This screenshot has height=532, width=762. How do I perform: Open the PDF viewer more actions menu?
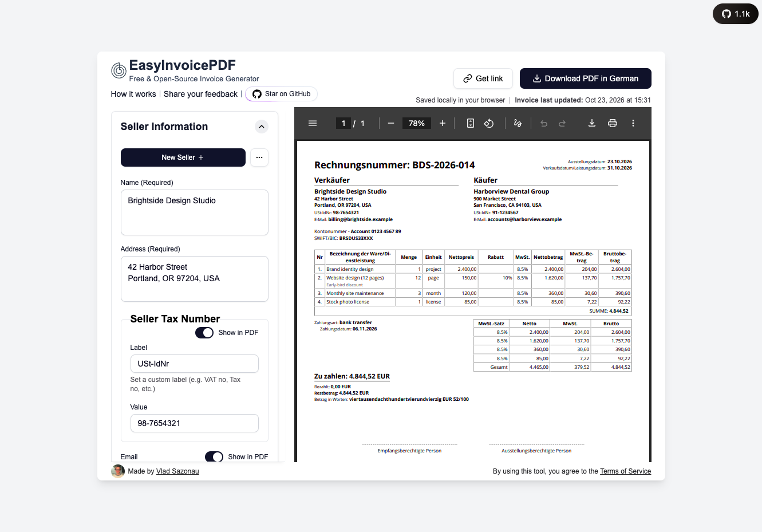633,123
